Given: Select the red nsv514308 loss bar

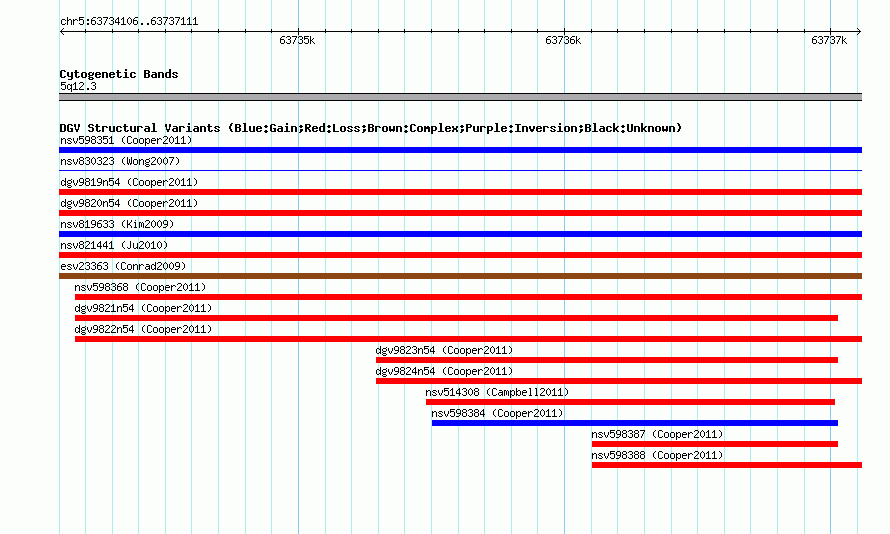Looking at the screenshot, I should click(631, 402).
